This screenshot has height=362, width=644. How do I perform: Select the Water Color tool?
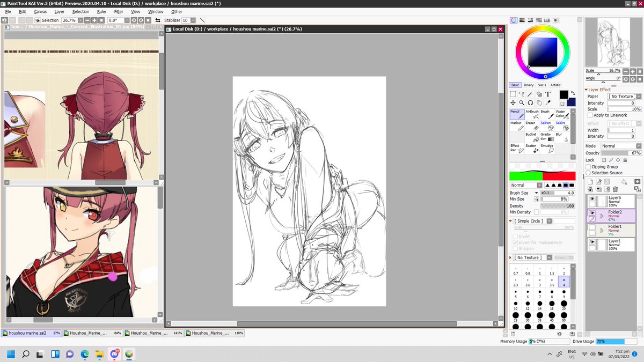click(561, 114)
